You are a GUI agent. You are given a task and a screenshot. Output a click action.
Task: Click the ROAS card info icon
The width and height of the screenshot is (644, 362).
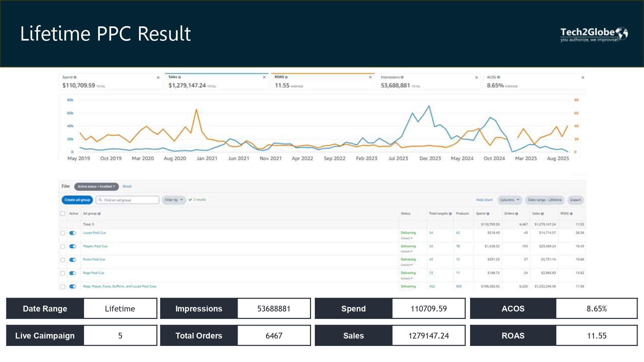pos(286,77)
